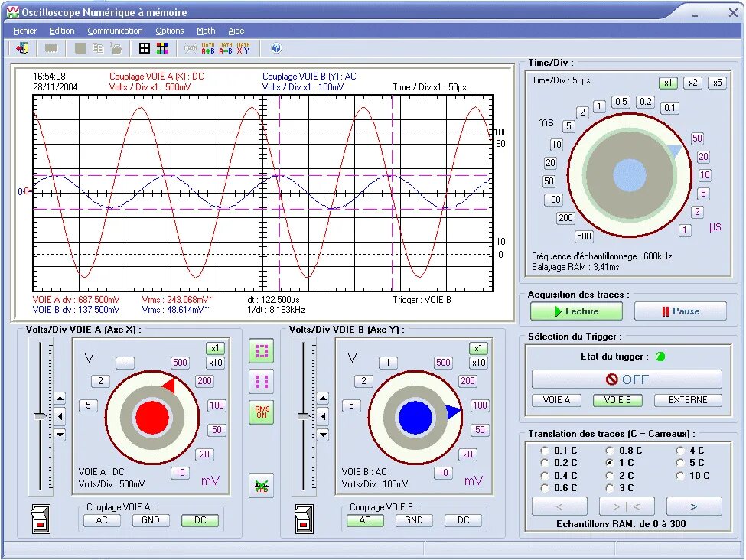
Task: Set trigger source to VOIE A
Action: [x=556, y=400]
